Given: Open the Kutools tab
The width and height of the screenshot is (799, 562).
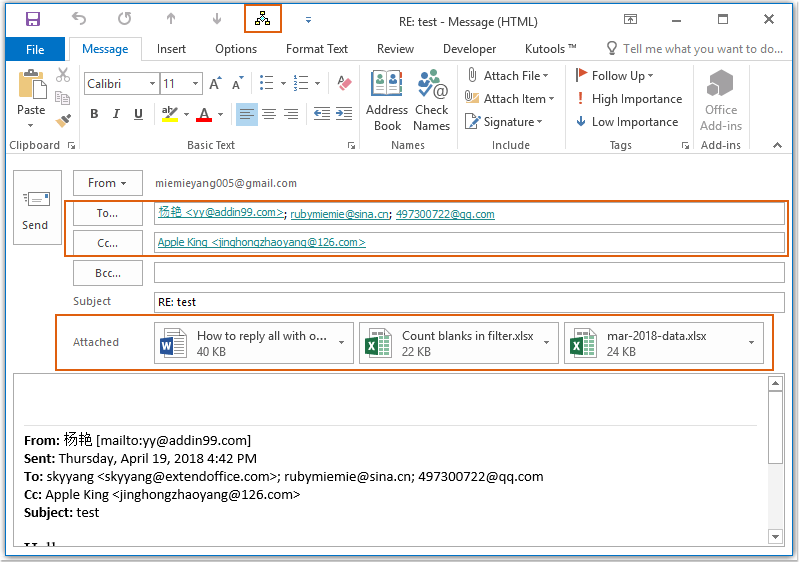Looking at the screenshot, I should point(550,49).
